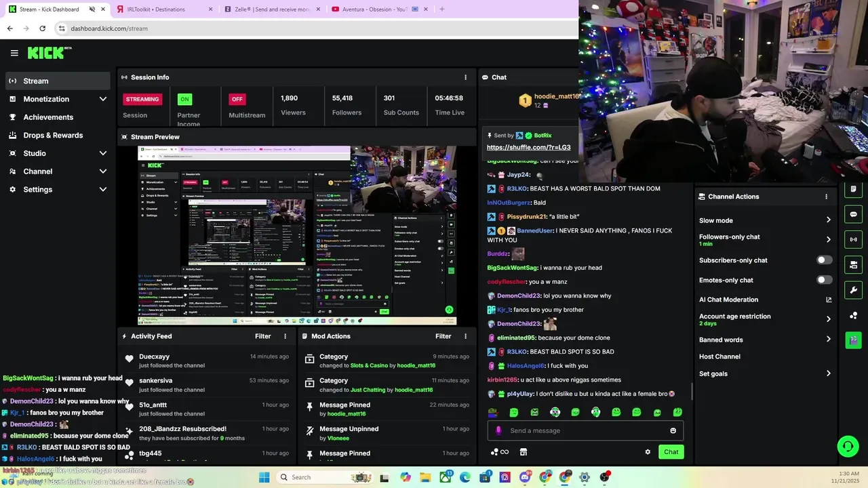868x488 pixels.
Task: Click the wrench icon in the right sidebar
Action: tap(853, 290)
